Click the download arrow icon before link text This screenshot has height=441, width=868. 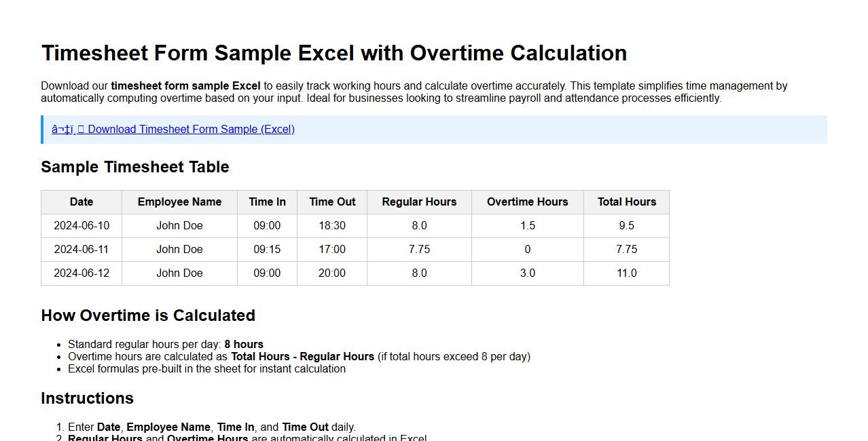pos(62,129)
